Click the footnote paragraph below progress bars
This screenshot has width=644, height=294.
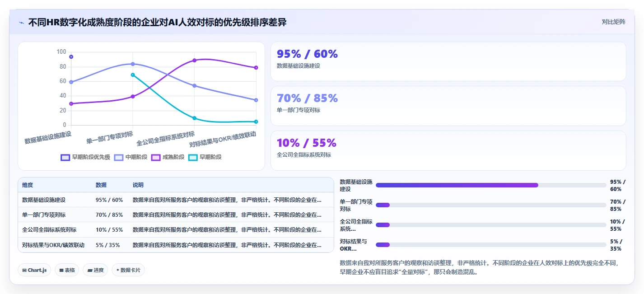pos(482,267)
